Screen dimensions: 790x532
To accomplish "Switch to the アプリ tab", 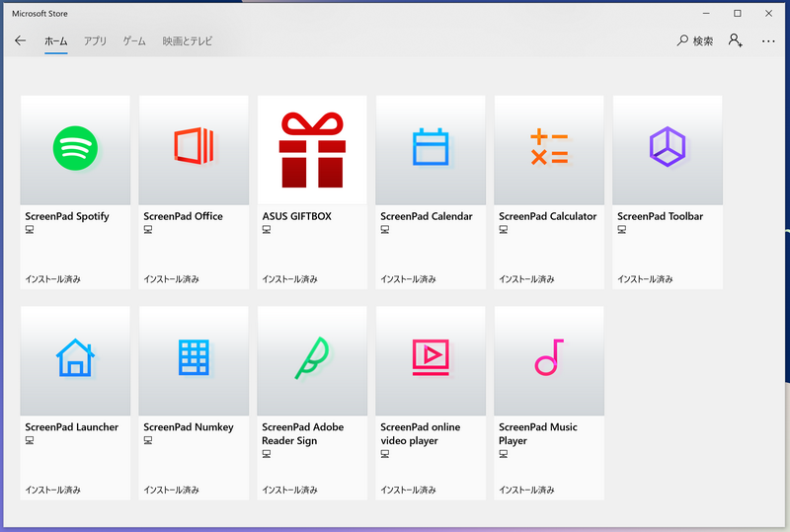I will (x=95, y=41).
